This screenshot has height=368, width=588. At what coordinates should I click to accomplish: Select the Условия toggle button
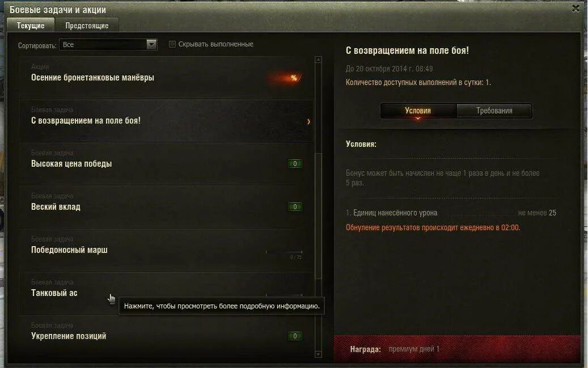418,111
